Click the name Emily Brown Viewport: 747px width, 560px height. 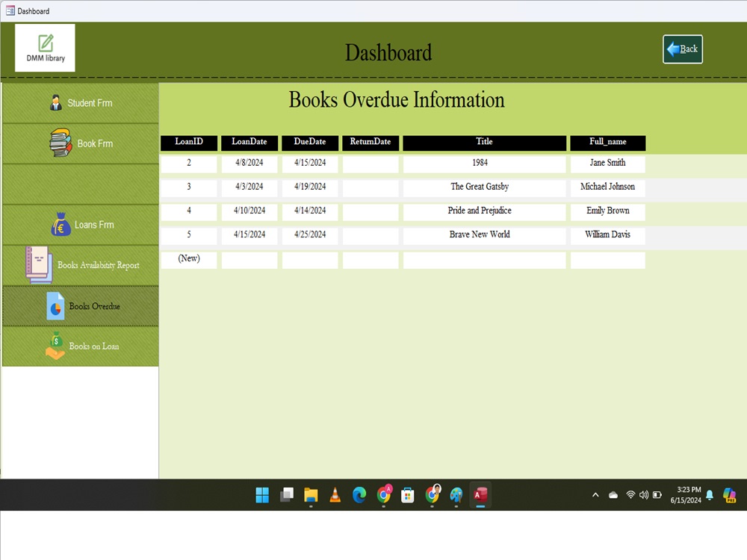(x=608, y=211)
